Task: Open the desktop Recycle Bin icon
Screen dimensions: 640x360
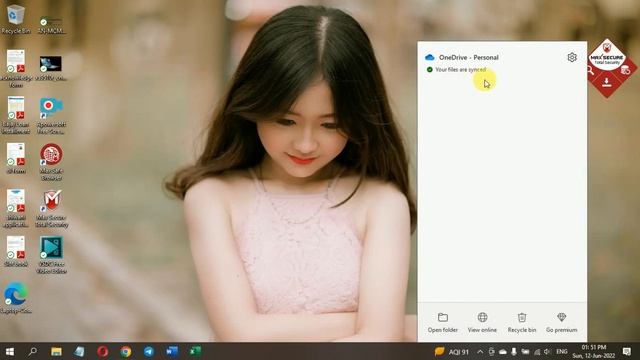Action: [16, 19]
